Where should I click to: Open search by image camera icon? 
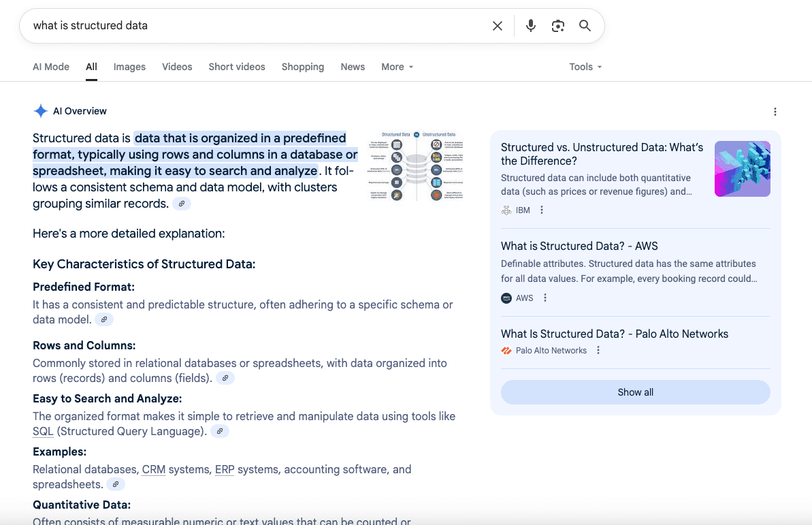558,26
